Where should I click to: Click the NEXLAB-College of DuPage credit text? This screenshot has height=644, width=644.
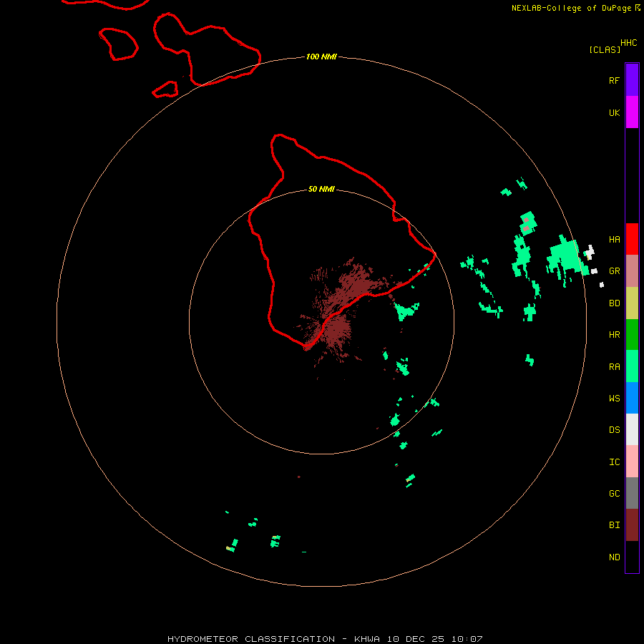point(571,8)
